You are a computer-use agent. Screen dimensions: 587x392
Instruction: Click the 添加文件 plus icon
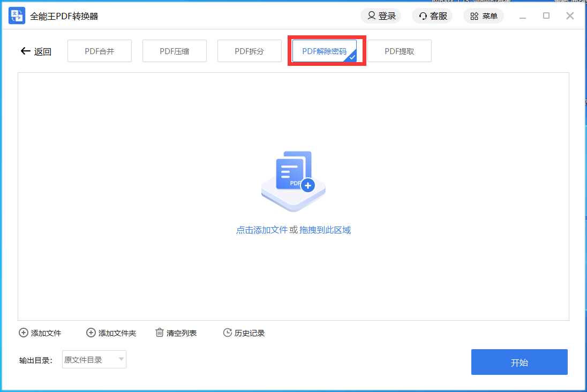pos(23,333)
